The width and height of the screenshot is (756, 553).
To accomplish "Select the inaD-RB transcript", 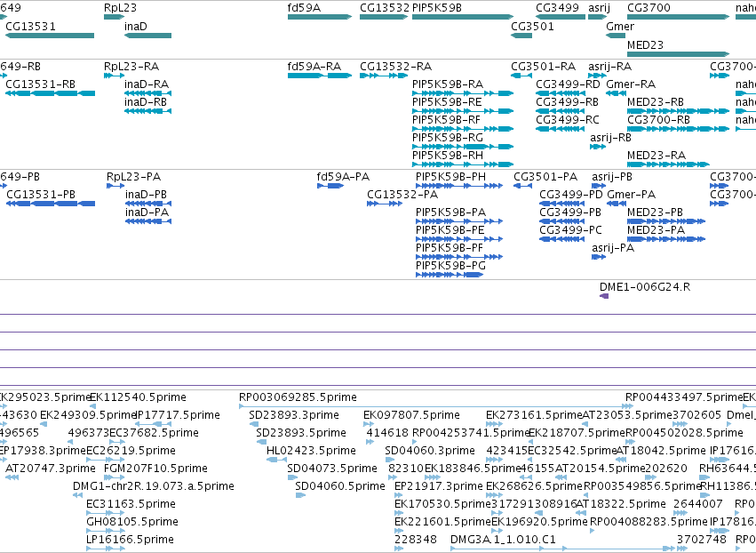I will pos(147,111).
